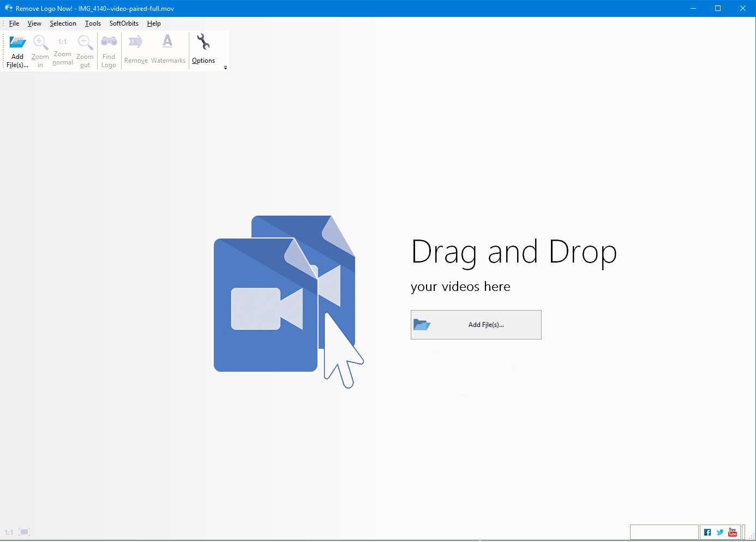This screenshot has height=542, width=756.
Task: Click the 1:1 icon in the status bar
Action: pyautogui.click(x=9, y=532)
